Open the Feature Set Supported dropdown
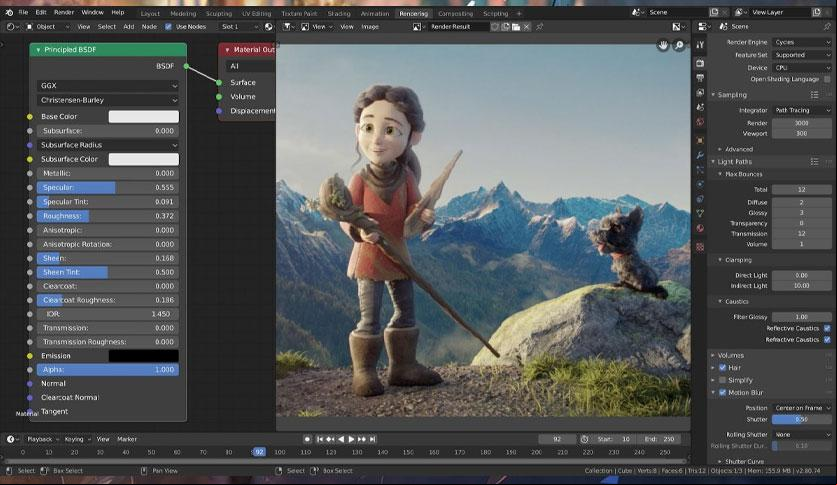 [x=802, y=55]
